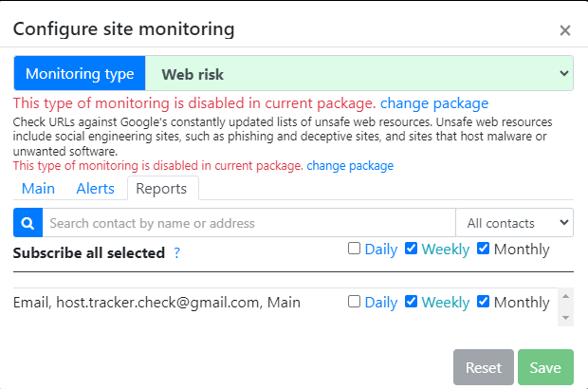Click the green Save button

click(545, 367)
